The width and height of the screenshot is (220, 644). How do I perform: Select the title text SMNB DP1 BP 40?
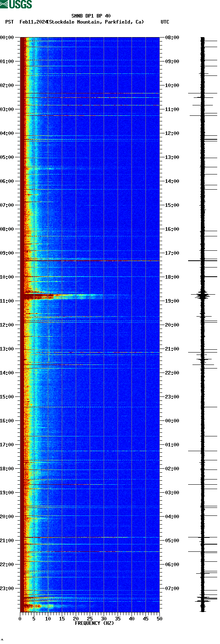pos(91,16)
